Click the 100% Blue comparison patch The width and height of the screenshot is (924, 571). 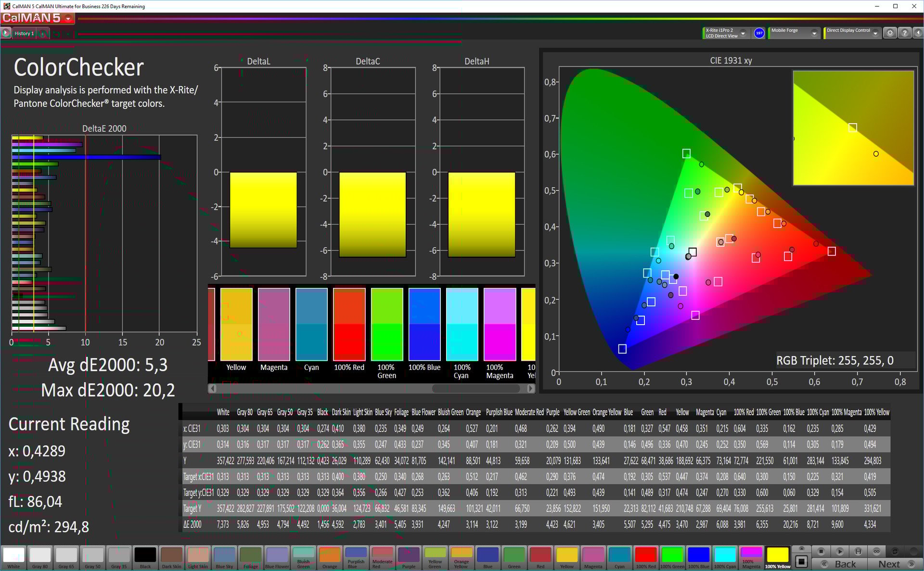[424, 324]
